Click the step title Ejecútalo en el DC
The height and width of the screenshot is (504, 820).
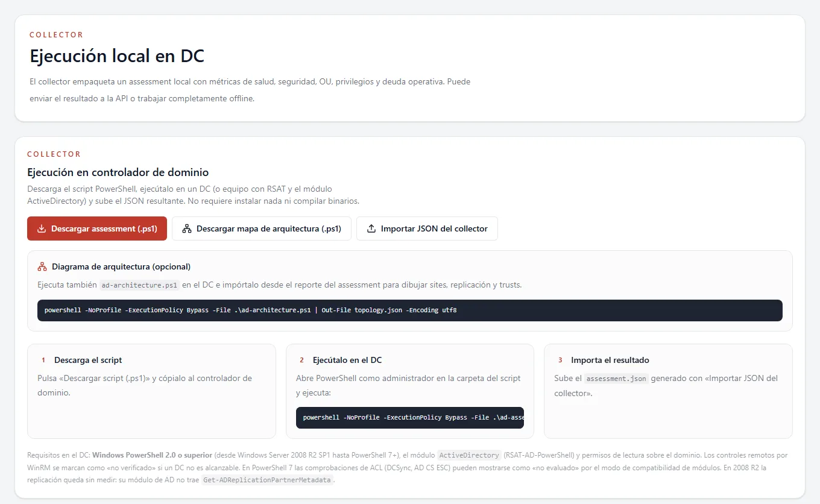point(347,360)
